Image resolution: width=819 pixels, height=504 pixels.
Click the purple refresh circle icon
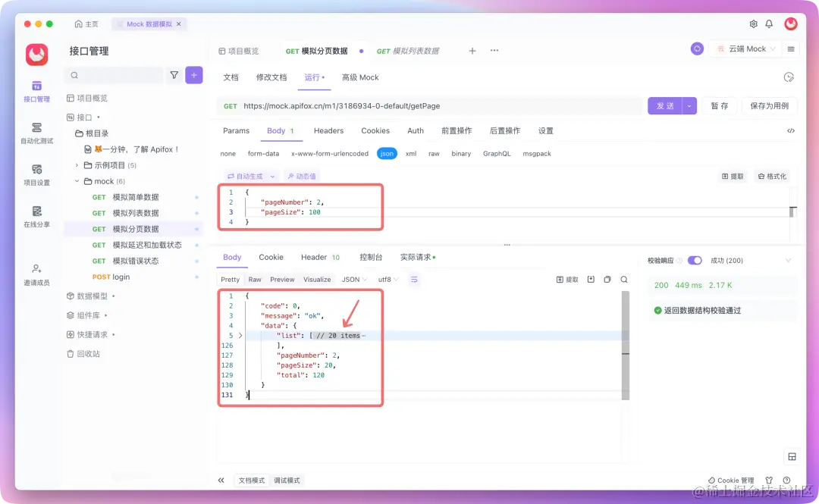tap(697, 49)
